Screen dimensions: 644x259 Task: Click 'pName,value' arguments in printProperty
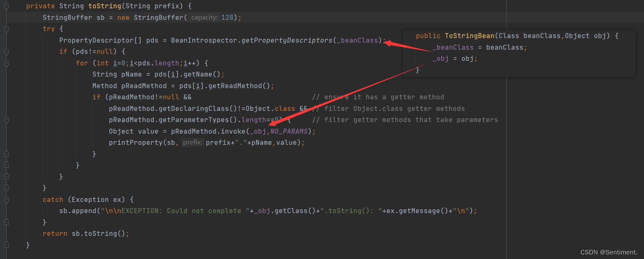click(276, 142)
